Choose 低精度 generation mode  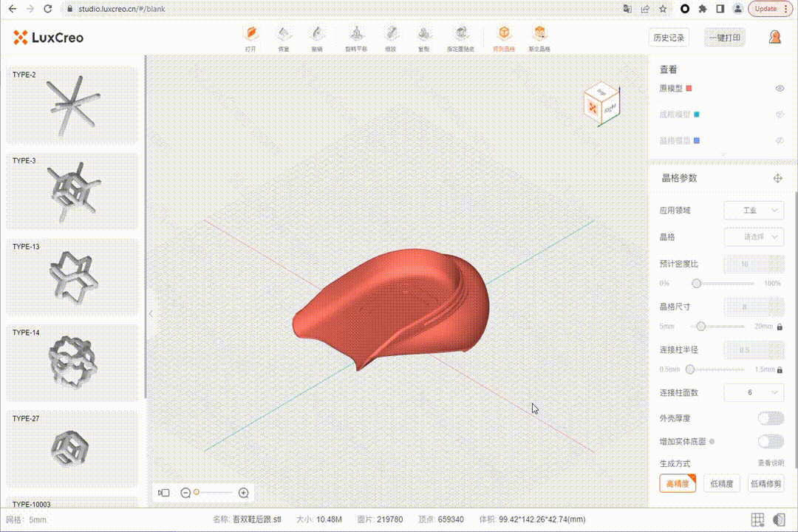[x=722, y=484]
